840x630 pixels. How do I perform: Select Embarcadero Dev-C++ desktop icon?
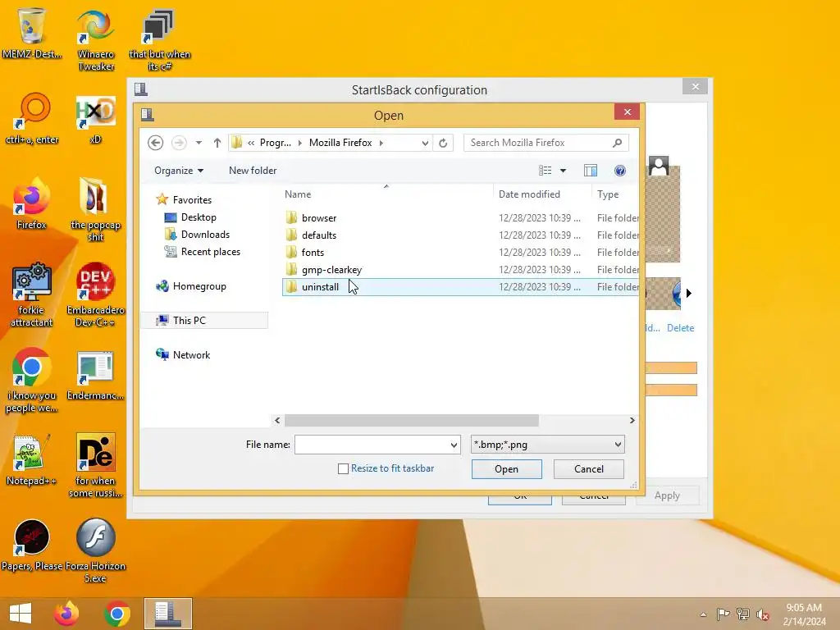click(x=95, y=294)
